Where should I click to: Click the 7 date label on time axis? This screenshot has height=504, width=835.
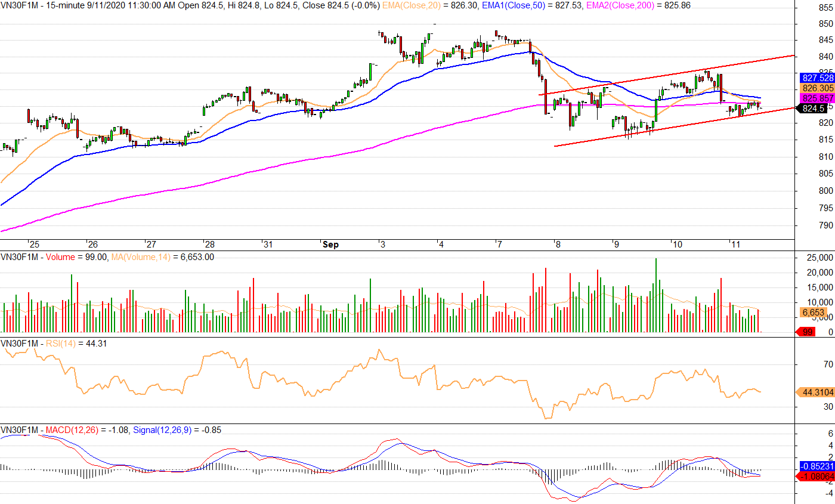[x=499, y=245]
